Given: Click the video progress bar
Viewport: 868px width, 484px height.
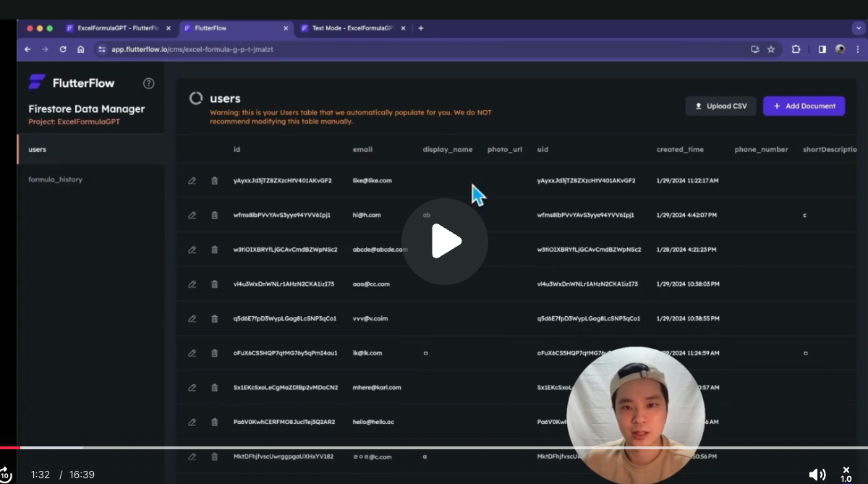Looking at the screenshot, I should (434, 448).
